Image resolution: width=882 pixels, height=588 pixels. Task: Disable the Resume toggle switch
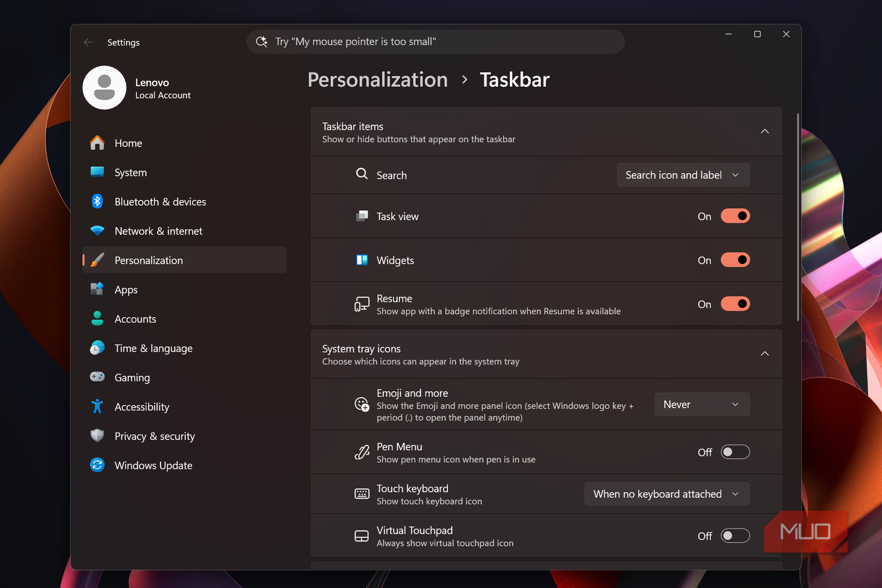click(735, 304)
